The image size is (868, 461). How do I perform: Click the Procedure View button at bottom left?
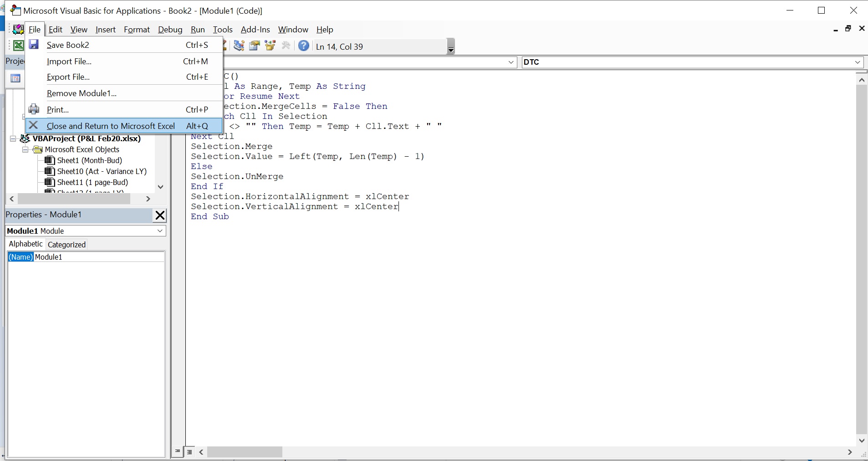tap(178, 451)
